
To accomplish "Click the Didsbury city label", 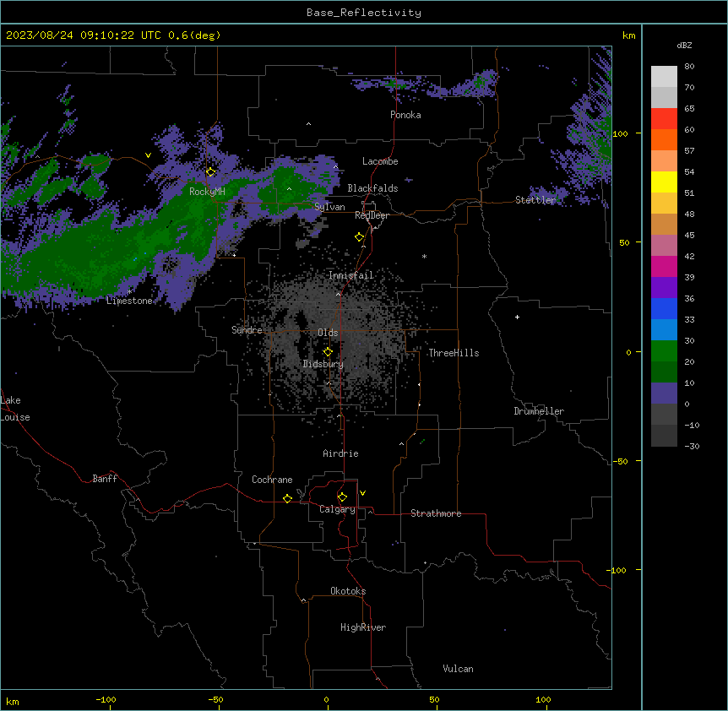I will pos(323,364).
